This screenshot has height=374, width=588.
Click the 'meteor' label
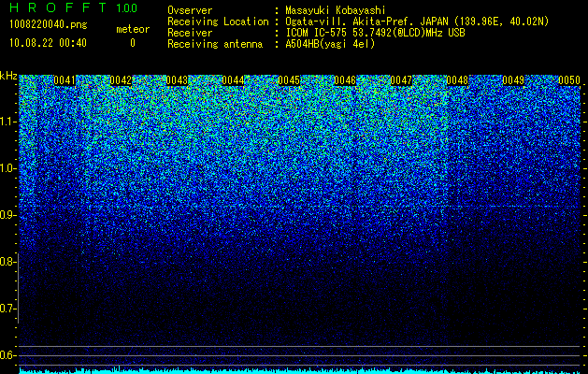point(133,29)
